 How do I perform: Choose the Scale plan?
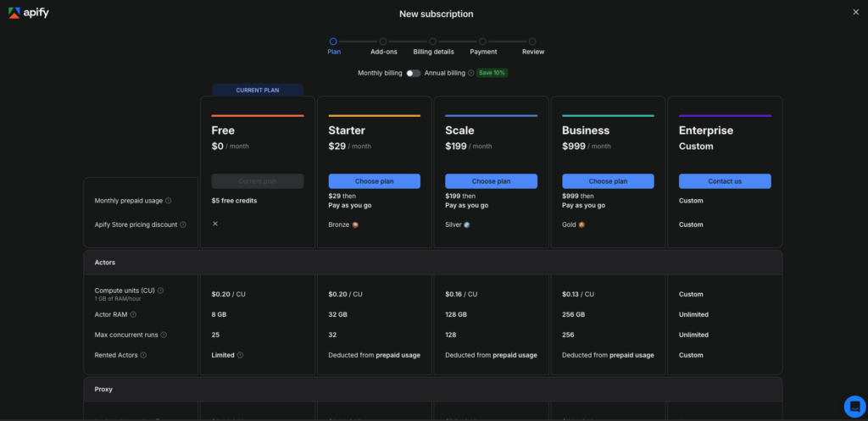(491, 181)
